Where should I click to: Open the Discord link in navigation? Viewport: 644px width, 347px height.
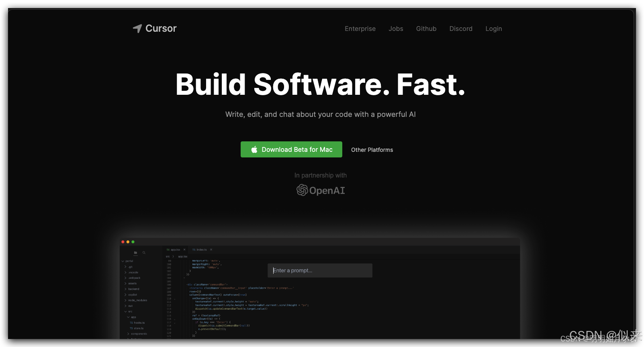tap(461, 29)
